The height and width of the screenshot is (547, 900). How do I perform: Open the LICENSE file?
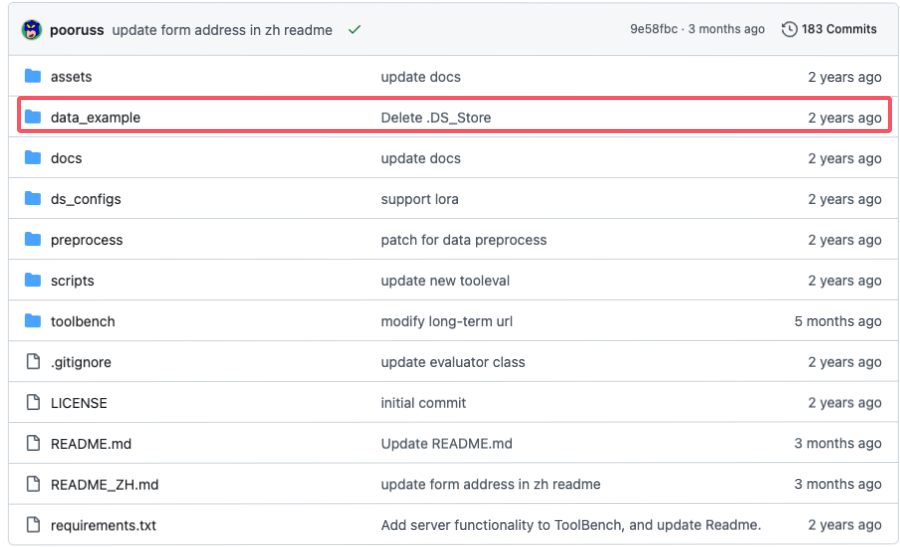click(x=79, y=403)
